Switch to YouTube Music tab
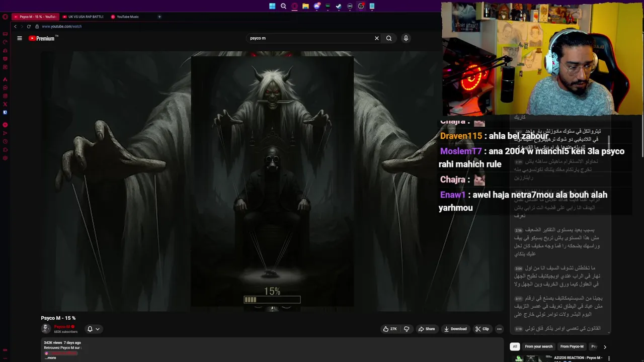The image size is (644, 362). tap(128, 17)
